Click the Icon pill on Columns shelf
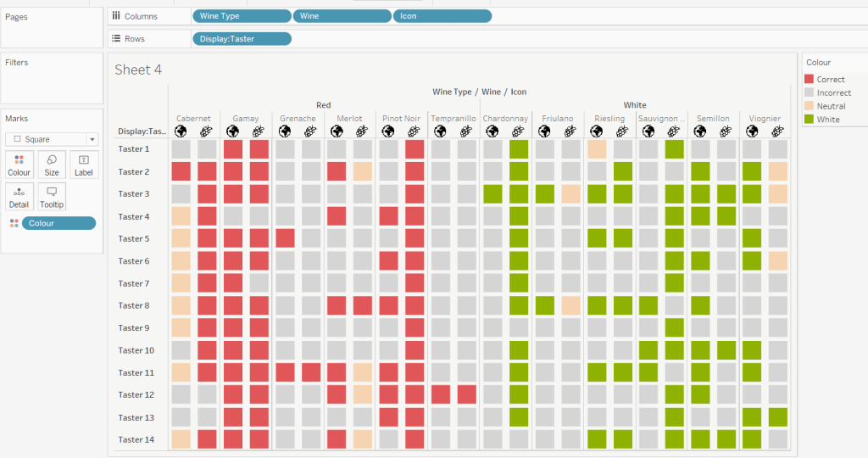 [442, 16]
